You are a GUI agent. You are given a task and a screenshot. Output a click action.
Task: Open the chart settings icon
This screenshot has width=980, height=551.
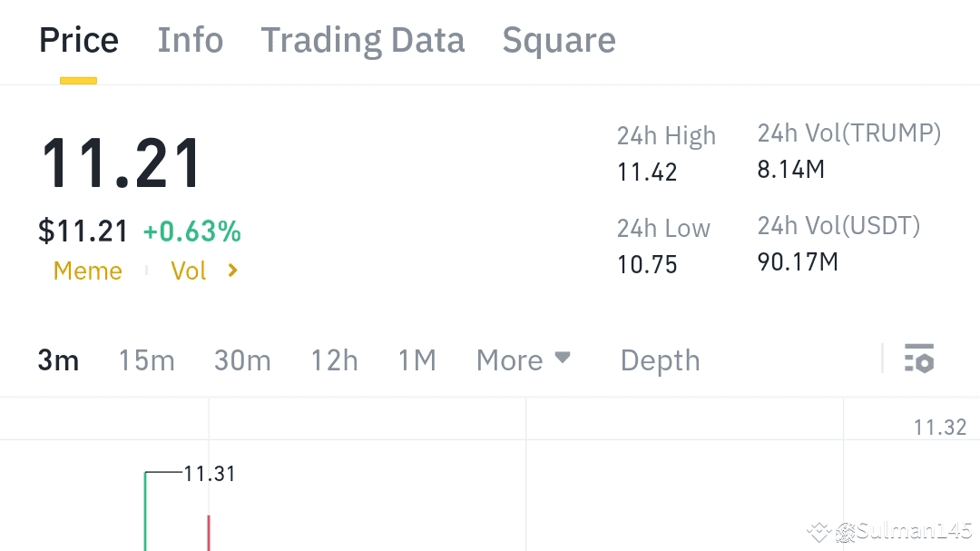click(x=919, y=359)
